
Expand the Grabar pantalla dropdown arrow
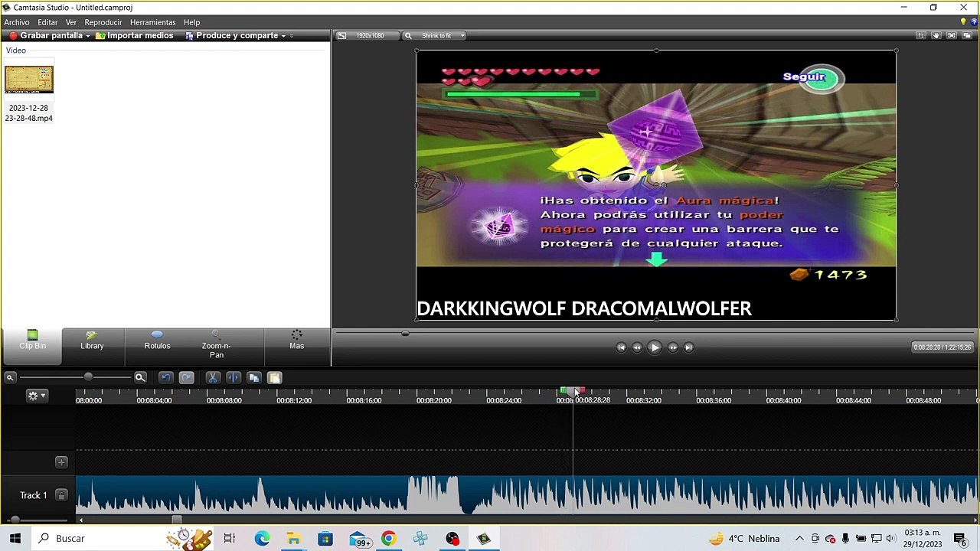tap(88, 36)
